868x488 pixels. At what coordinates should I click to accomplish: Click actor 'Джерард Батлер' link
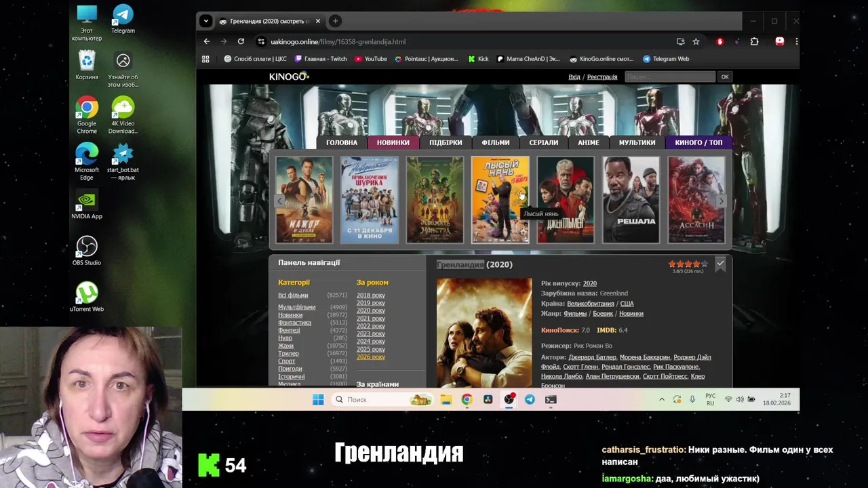592,357
